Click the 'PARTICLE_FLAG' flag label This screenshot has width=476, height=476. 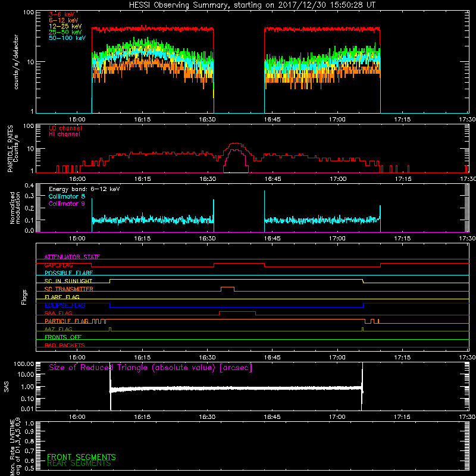[67, 321]
